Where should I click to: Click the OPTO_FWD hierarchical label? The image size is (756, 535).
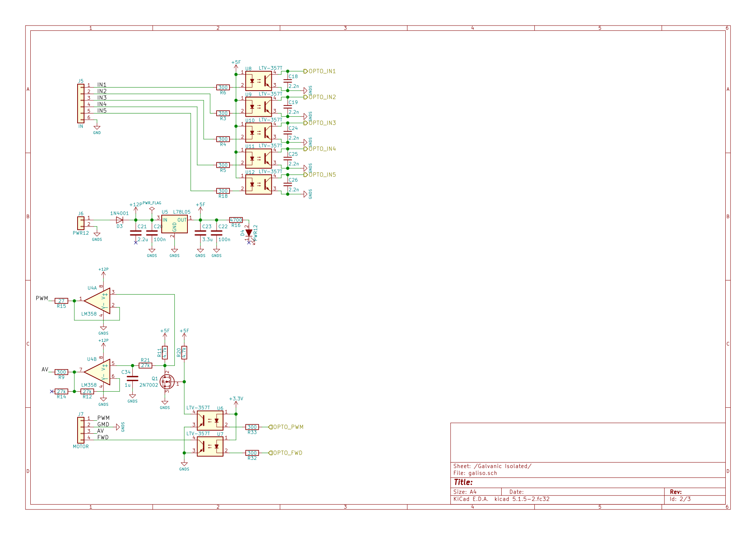coord(286,453)
